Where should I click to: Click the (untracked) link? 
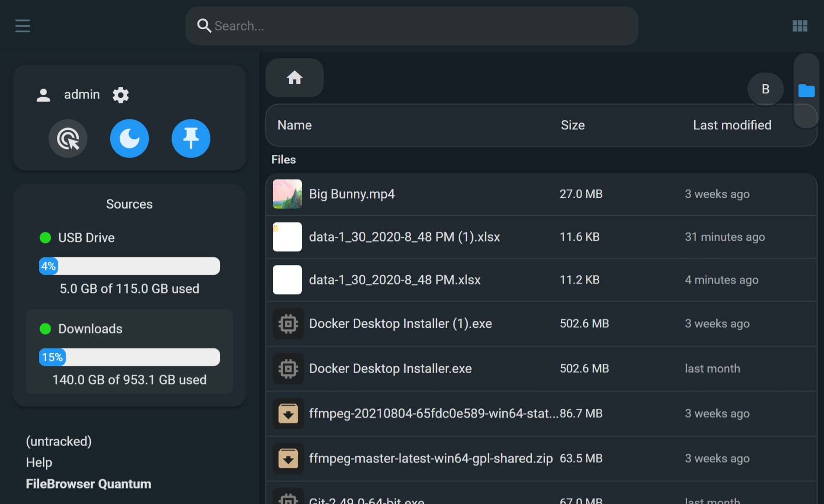point(59,441)
